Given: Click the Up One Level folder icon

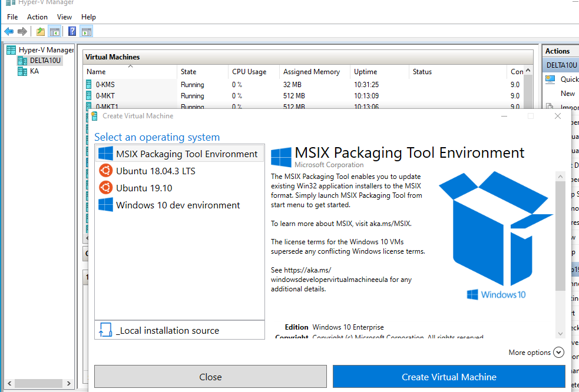Looking at the screenshot, I should point(41,32).
